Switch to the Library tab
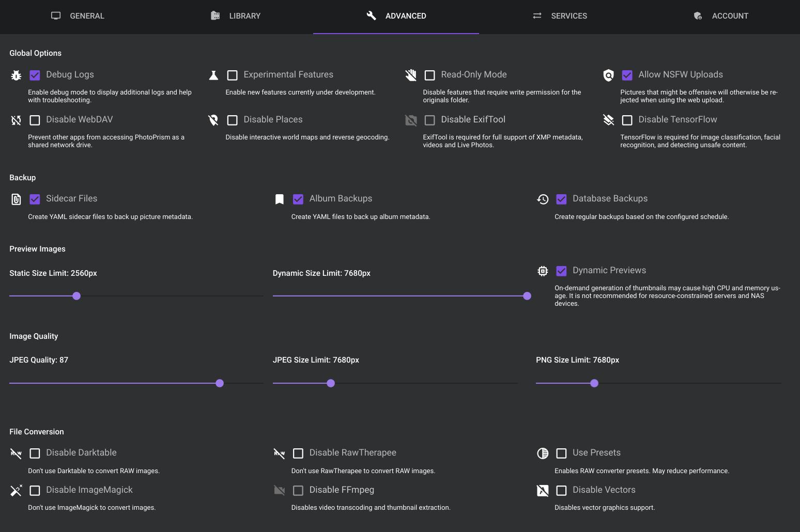 click(x=236, y=16)
